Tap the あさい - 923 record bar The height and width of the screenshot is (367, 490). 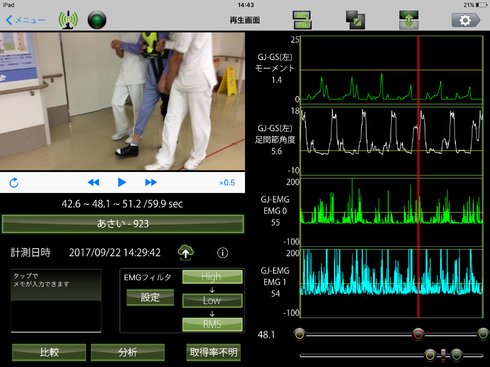pos(123,224)
